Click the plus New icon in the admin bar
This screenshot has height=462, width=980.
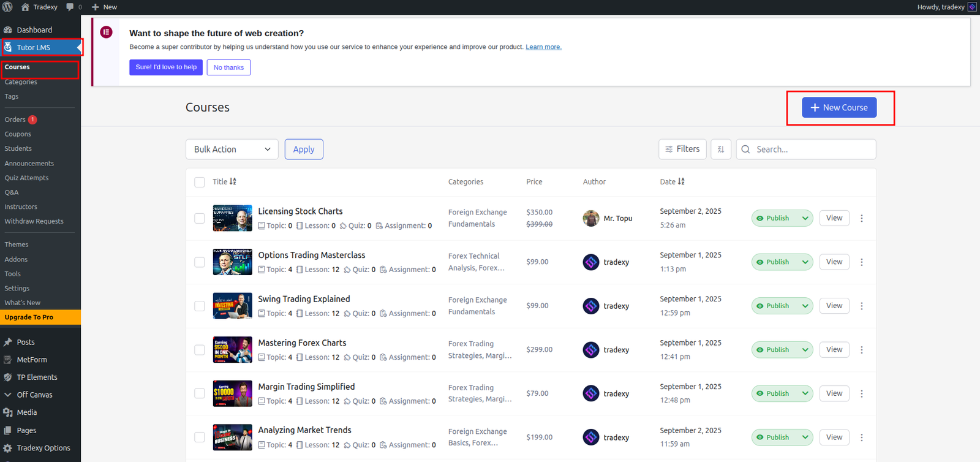95,7
